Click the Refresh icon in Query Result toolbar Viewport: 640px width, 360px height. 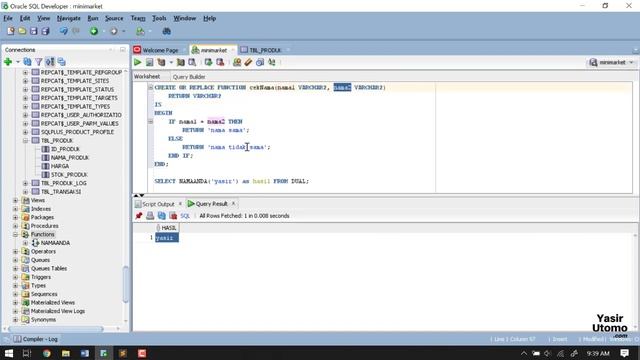(162, 216)
